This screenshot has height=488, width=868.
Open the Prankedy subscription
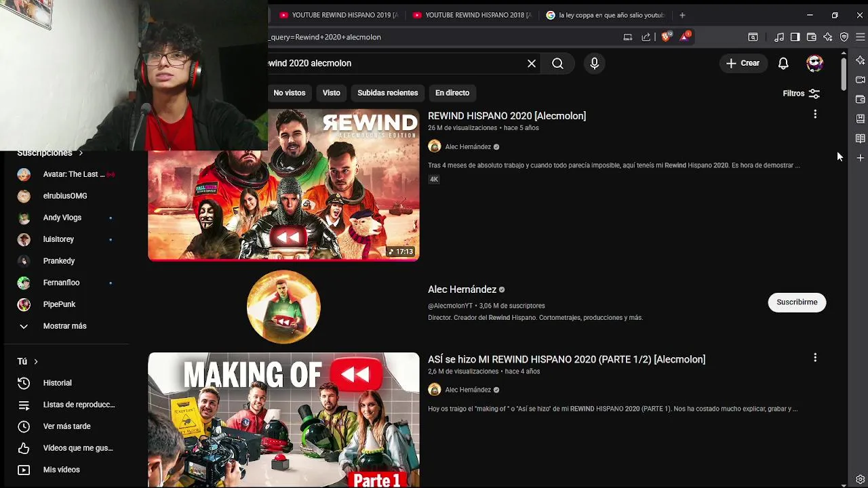pyautogui.click(x=66, y=261)
